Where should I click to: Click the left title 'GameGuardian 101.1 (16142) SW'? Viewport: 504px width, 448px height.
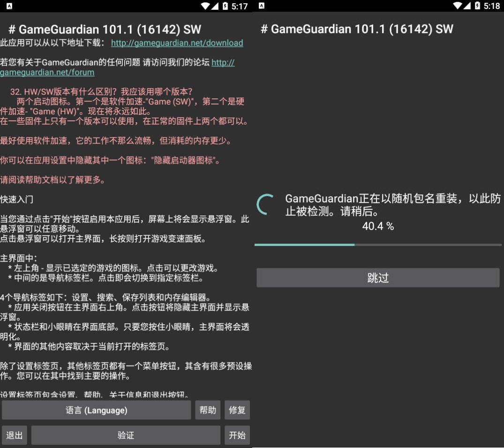(105, 30)
